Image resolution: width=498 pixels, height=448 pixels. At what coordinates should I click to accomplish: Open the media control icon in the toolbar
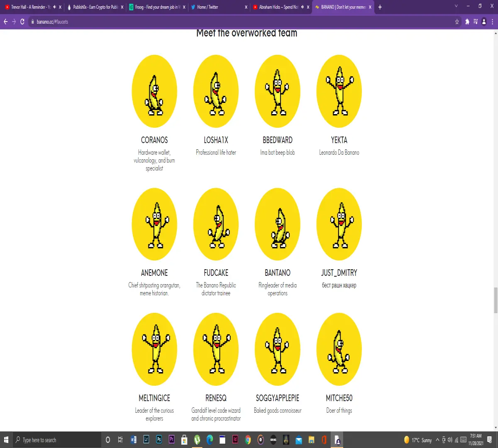click(476, 22)
